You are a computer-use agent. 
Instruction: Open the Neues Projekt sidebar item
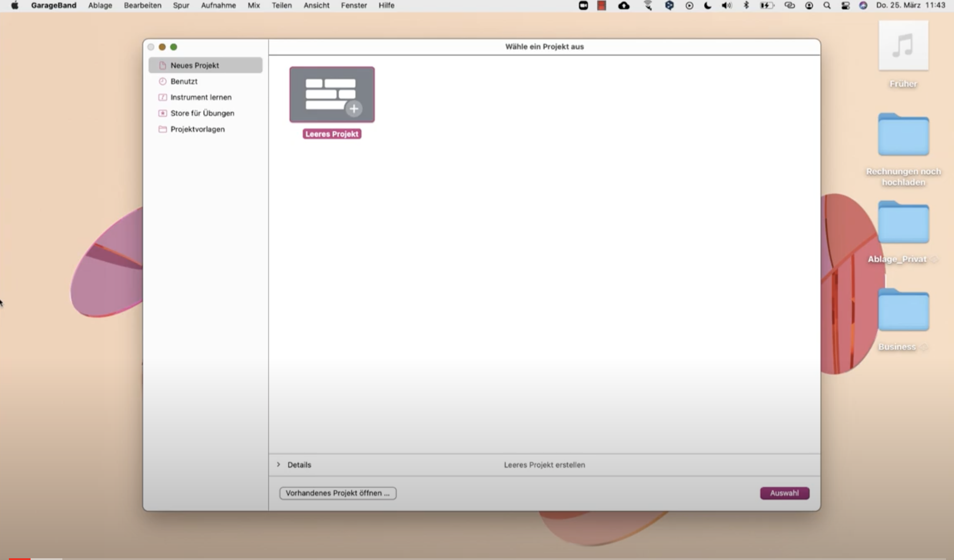[205, 65]
